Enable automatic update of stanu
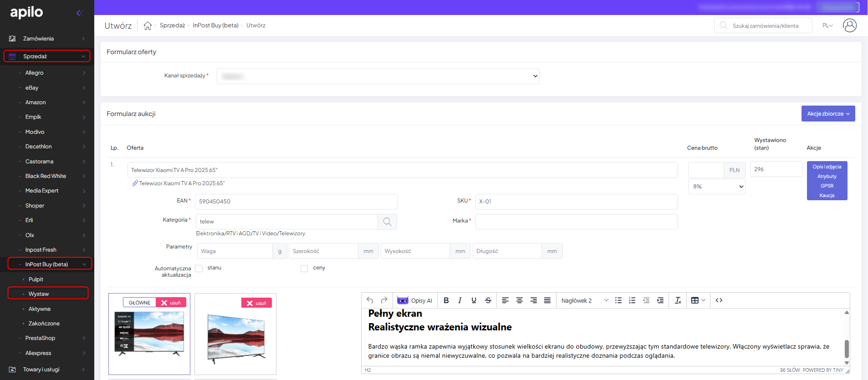Viewport: 868px width, 380px height. [199, 269]
